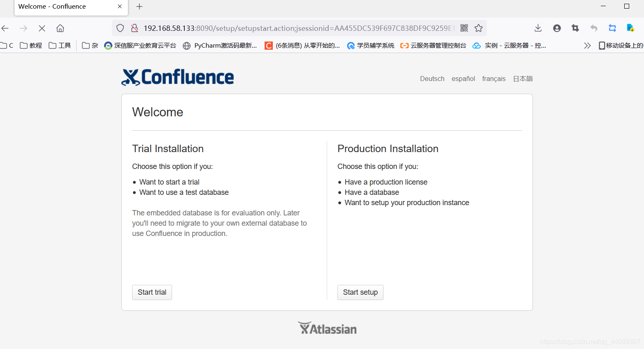Image resolution: width=644 pixels, height=349 pixels.
Task: Show more bookmarks with the chevron
Action: click(x=587, y=46)
